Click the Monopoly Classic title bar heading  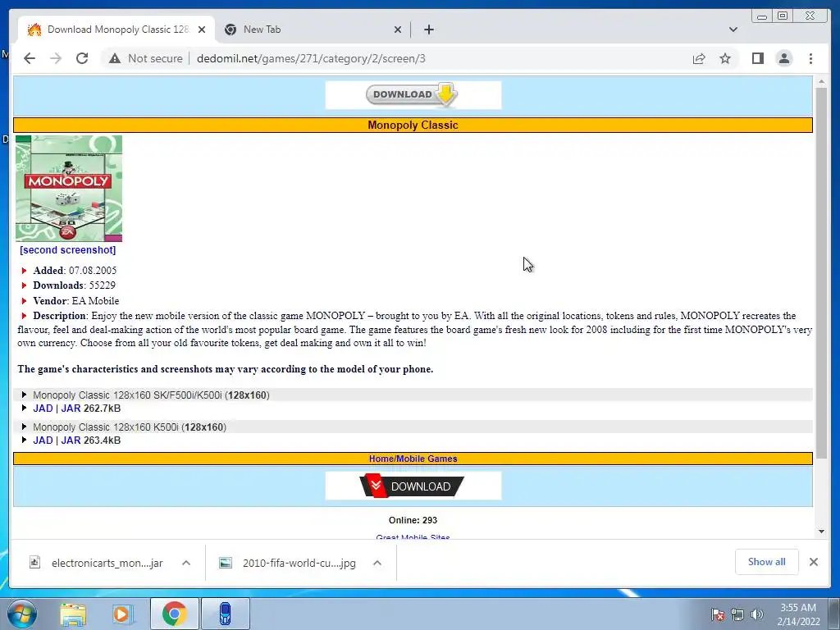click(413, 125)
